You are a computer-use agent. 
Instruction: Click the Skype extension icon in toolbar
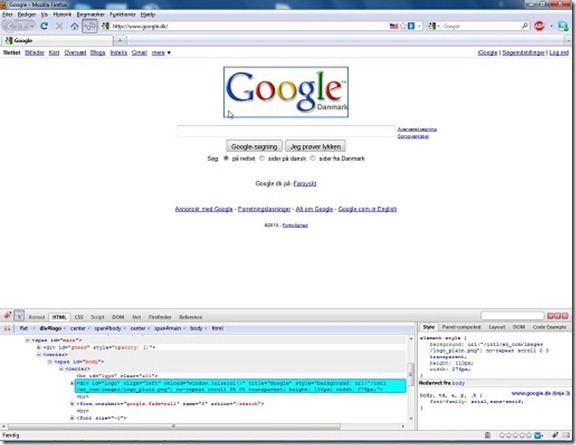[x=563, y=26]
